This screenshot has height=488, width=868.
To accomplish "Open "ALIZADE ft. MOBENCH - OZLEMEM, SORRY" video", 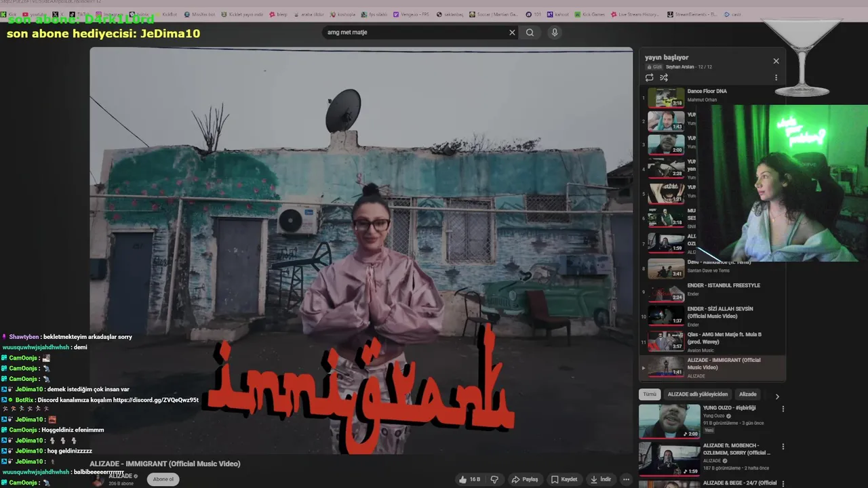I will [x=736, y=449].
